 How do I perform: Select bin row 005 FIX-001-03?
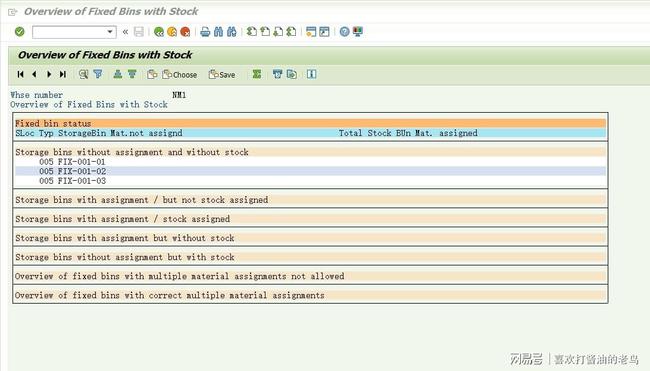tap(310, 181)
